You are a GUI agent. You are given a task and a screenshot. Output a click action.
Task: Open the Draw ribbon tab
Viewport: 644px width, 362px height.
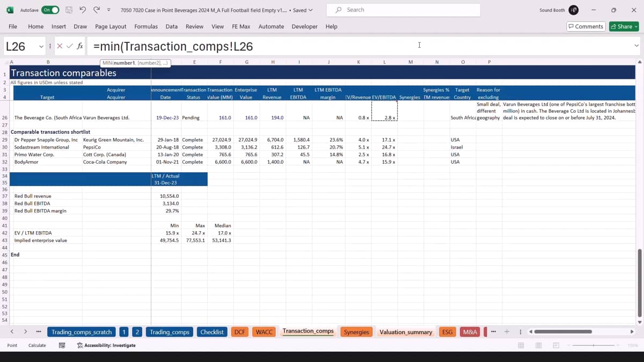[80, 26]
